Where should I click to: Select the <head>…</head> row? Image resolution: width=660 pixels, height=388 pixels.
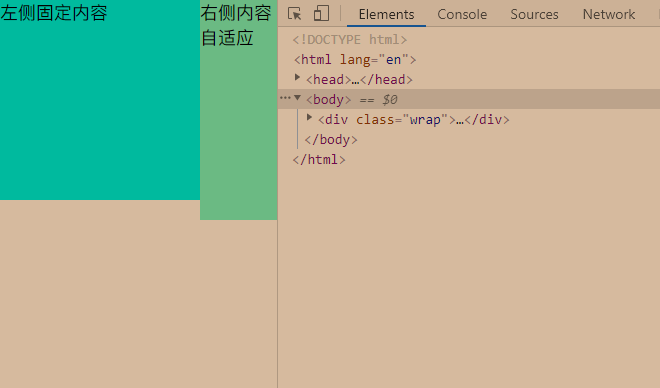359,80
